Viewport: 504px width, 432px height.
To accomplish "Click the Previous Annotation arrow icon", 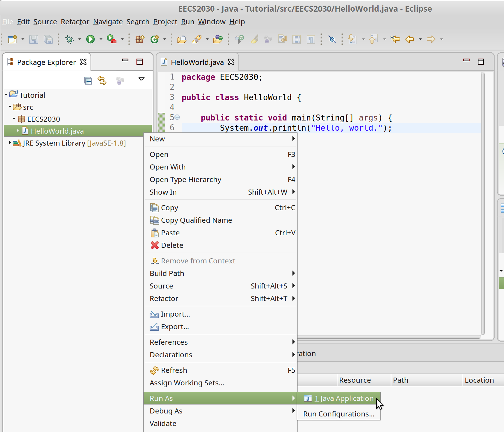I will [373, 39].
